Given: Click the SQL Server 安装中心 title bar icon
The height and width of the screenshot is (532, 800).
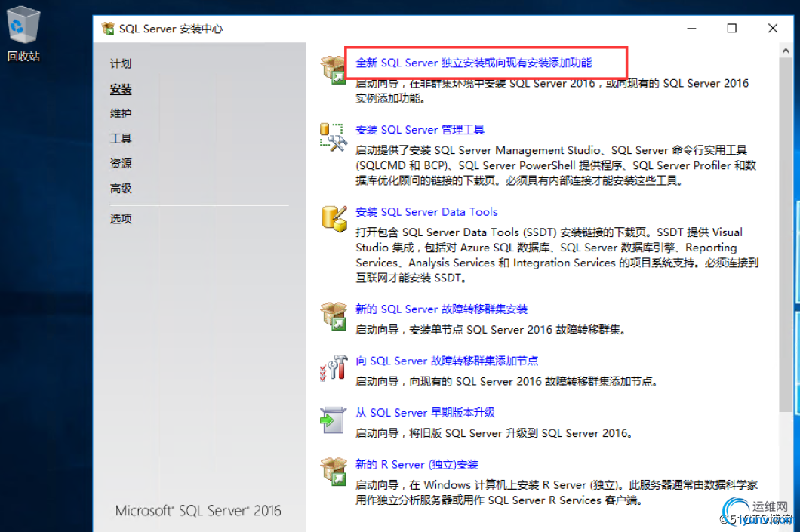Looking at the screenshot, I should coord(108,29).
